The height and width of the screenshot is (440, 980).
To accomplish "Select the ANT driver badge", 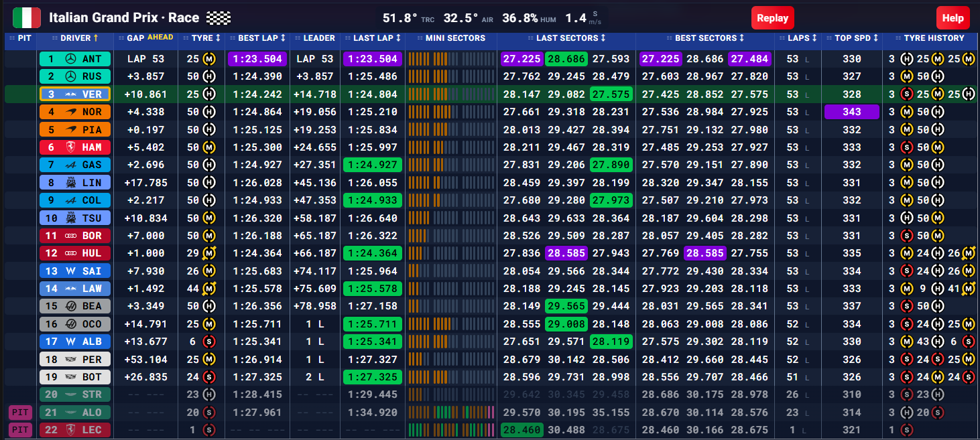I will point(74,59).
